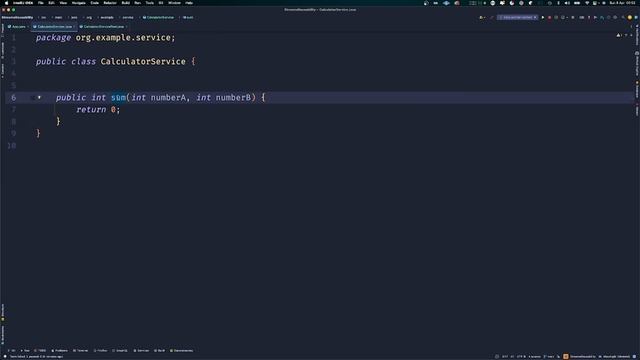
Task: Click the tests status message in status bar
Action: (37, 357)
